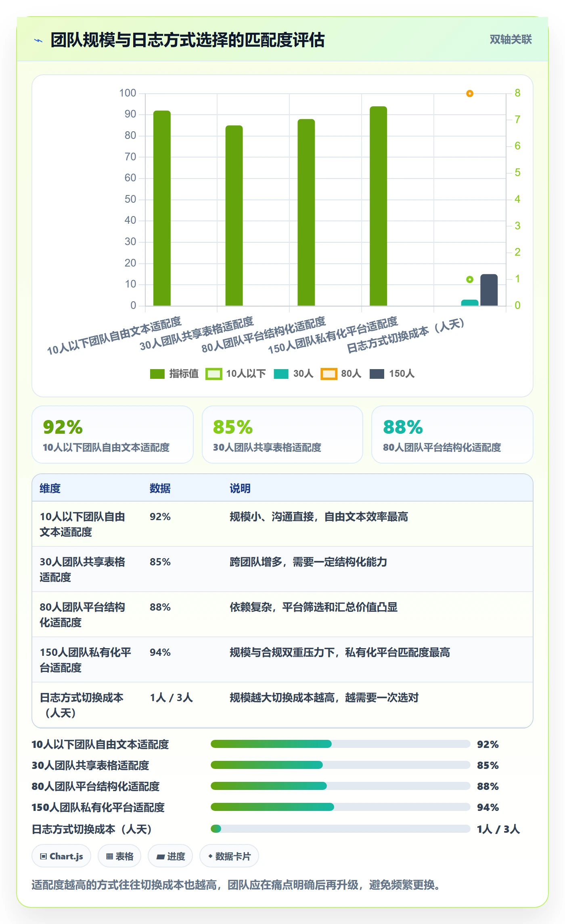Select the 85% data card
The width and height of the screenshot is (565, 924).
pos(282,435)
